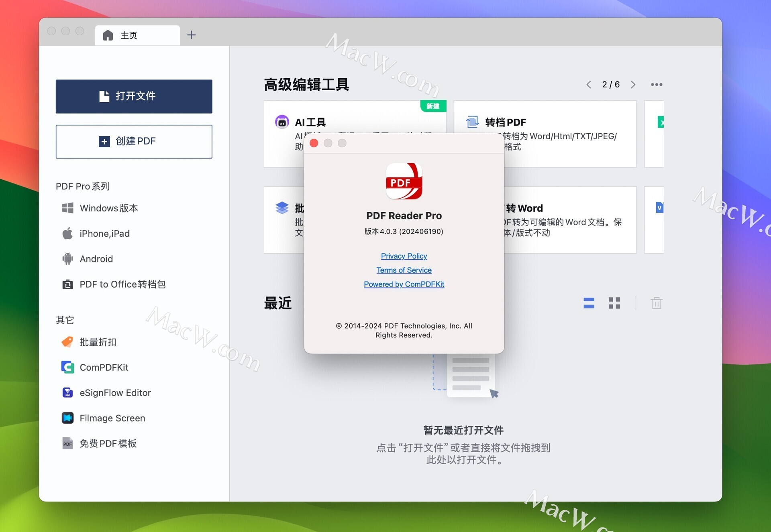Click the 新建 badge on AI tools card
This screenshot has width=771, height=532.
pos(433,106)
